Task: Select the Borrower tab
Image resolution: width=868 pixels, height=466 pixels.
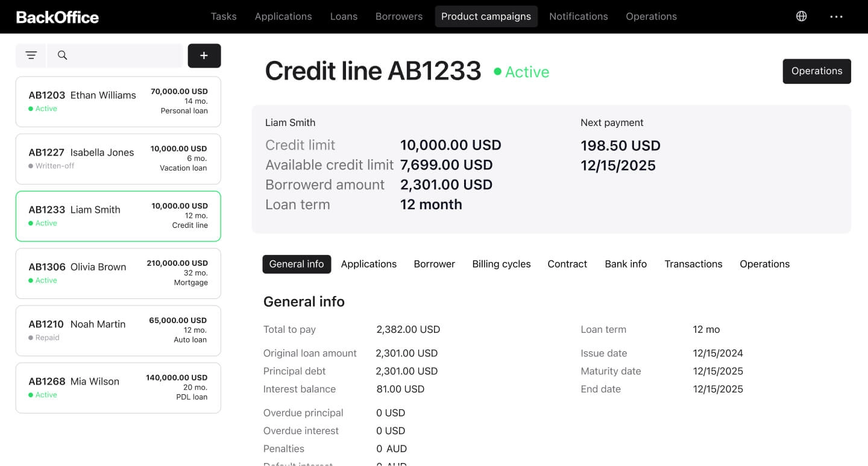Action: [x=434, y=264]
